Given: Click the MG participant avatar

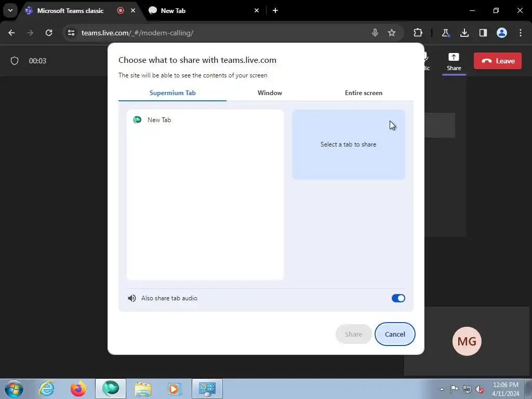Looking at the screenshot, I should (467, 341).
